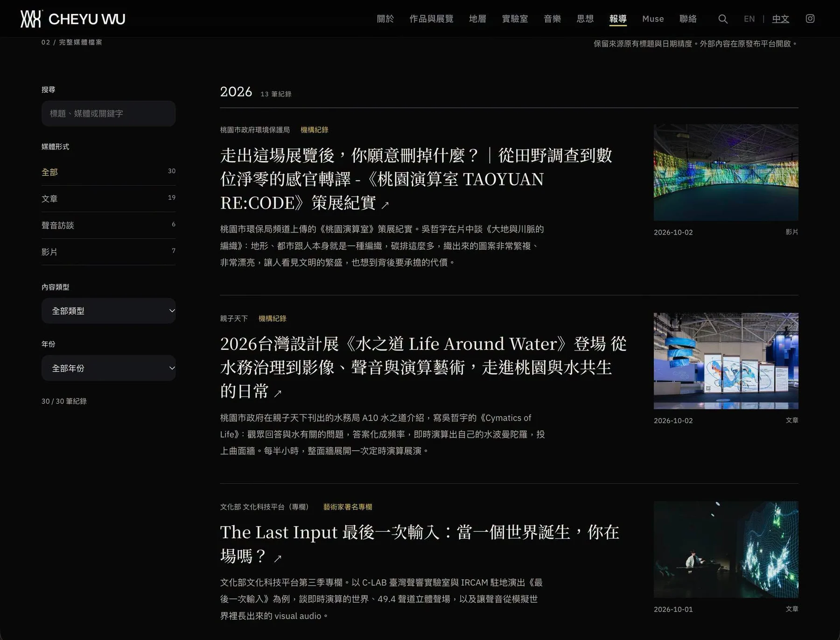Click external arrow after 桃園演算室 title
Screen dimensions: 840x640
(x=385, y=204)
